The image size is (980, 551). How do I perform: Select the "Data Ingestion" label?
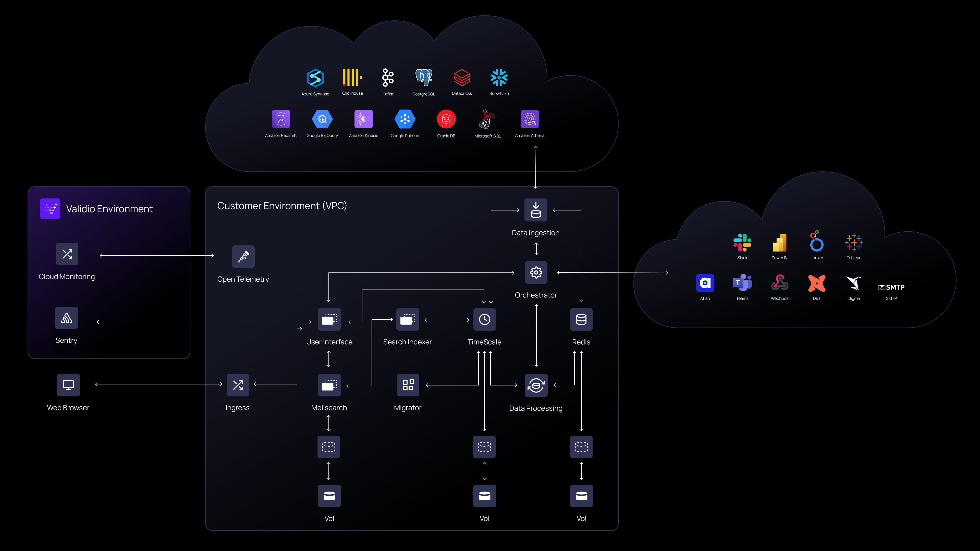pyautogui.click(x=536, y=233)
